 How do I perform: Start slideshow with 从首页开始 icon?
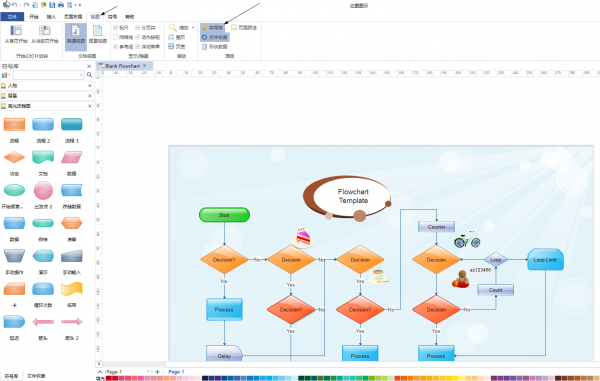coord(16,34)
